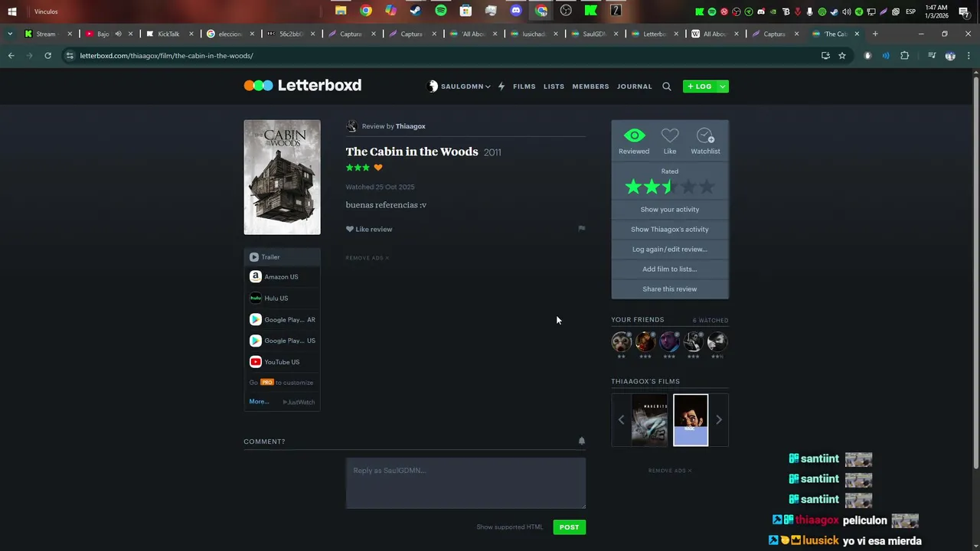Screen dimensions: 980x551
Task: Click the 2011 year link
Action: pyautogui.click(x=492, y=152)
